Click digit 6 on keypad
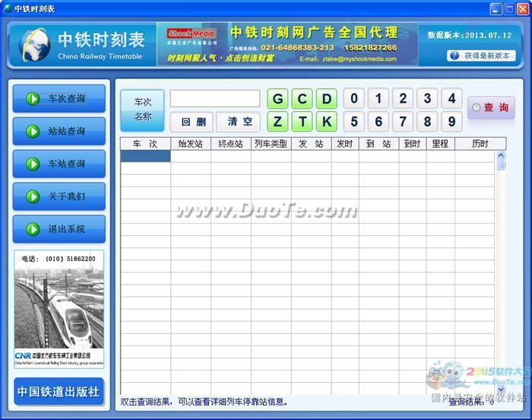This screenshot has width=532, height=420. tap(378, 121)
